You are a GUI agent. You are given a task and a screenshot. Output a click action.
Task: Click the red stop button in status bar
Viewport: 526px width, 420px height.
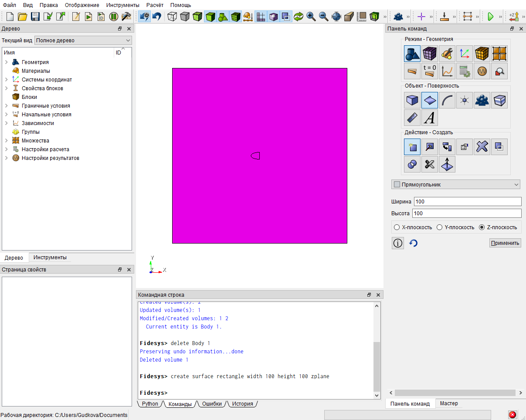point(512,415)
